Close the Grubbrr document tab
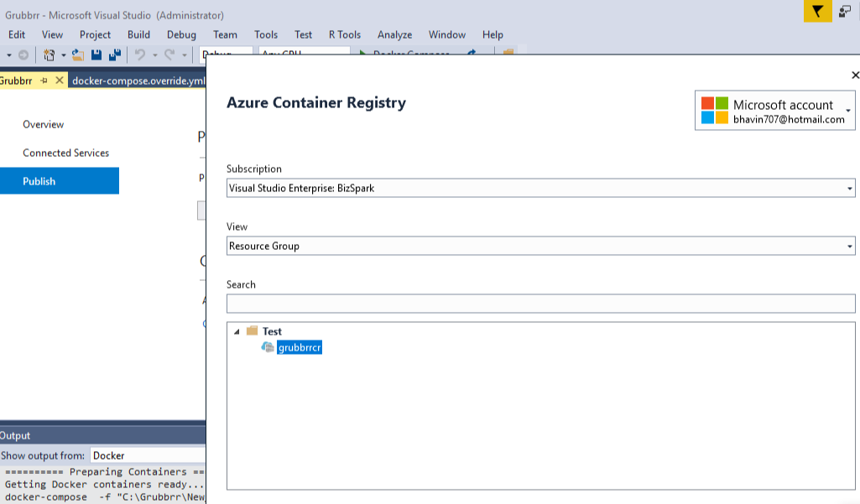The width and height of the screenshot is (860, 504). 60,81
